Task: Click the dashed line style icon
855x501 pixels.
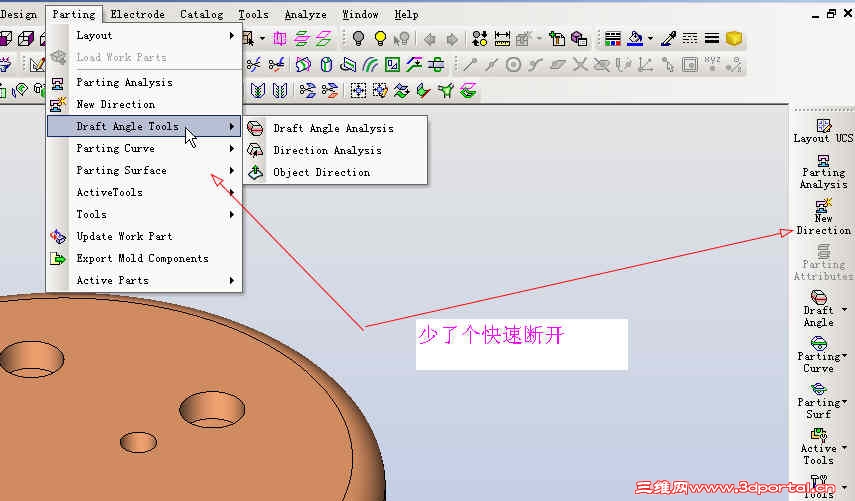Action: point(690,38)
